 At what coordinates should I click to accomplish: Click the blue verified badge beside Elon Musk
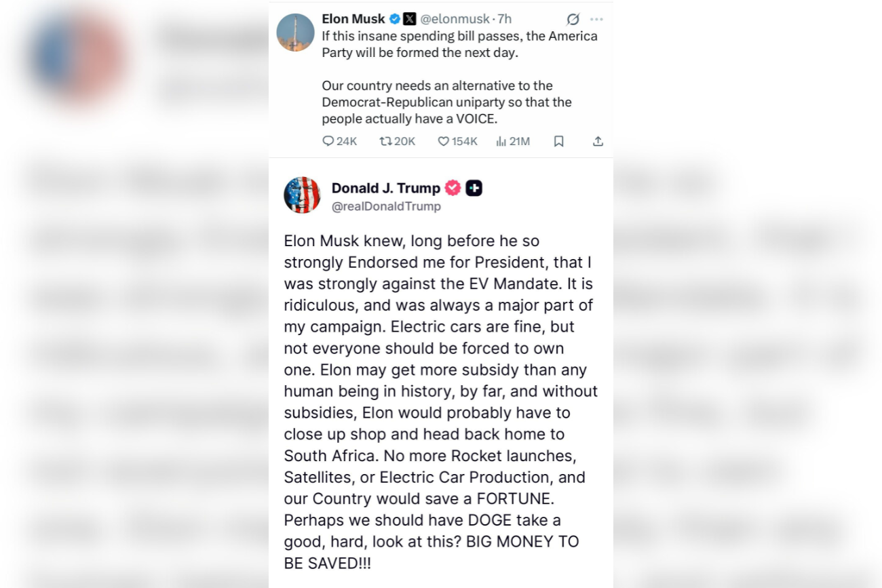pos(395,19)
